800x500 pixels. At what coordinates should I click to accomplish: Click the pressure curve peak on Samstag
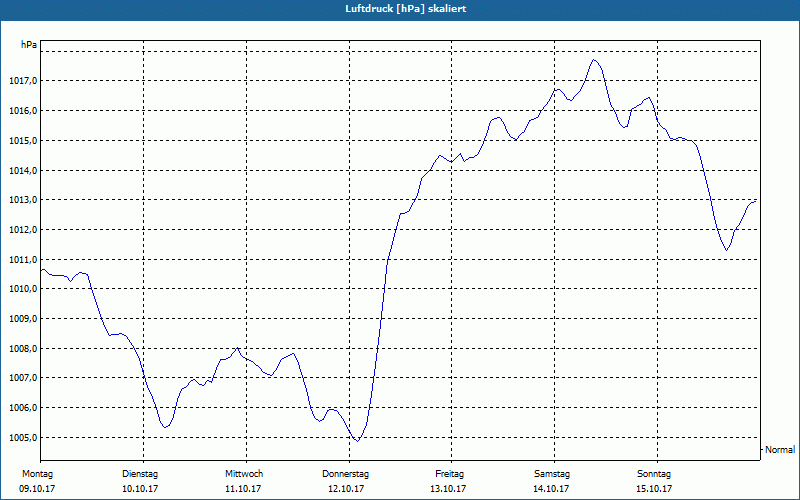(593, 60)
